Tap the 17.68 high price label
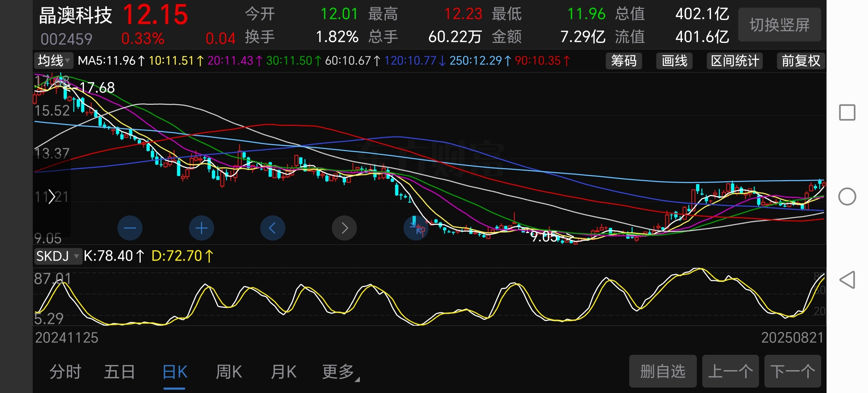 97,88
